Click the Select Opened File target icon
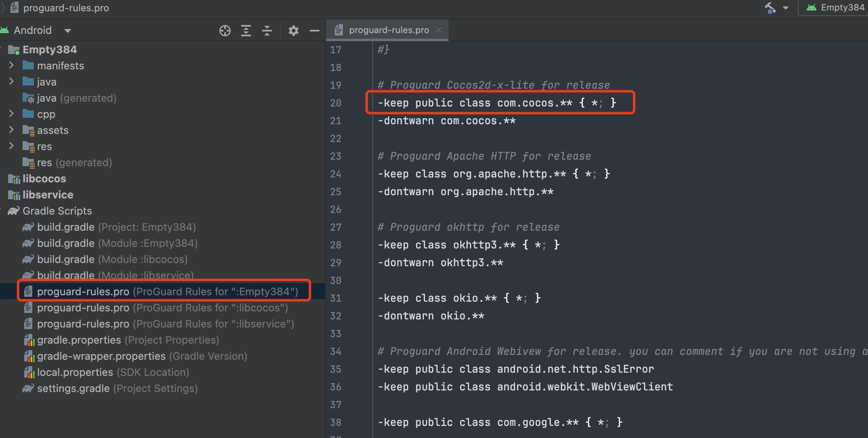Screen dimensions: 868x438 click(x=225, y=31)
